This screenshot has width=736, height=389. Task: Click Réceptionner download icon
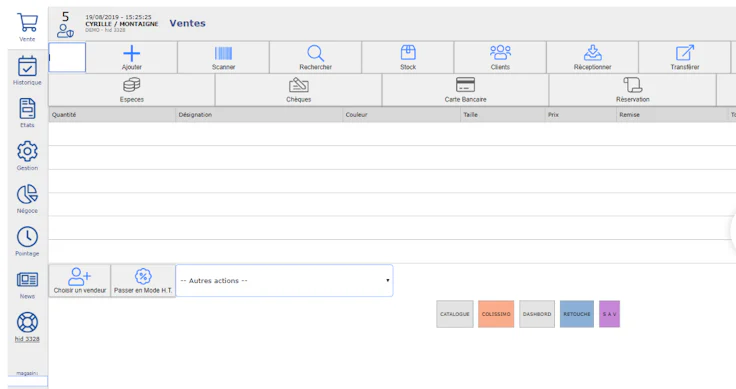point(593,53)
